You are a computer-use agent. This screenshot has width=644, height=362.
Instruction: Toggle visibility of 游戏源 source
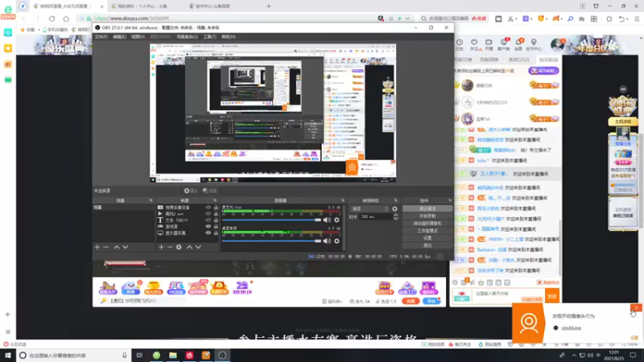[x=208, y=227]
